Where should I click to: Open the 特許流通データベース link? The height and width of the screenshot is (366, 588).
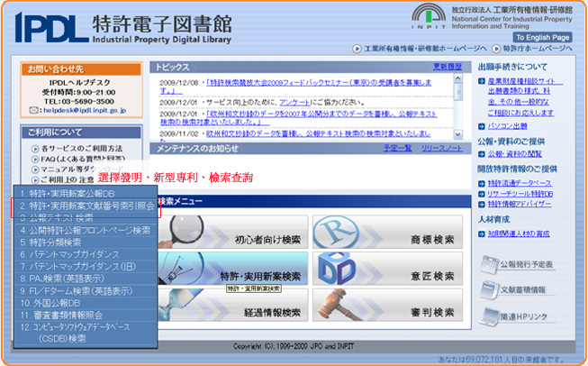[x=520, y=183]
